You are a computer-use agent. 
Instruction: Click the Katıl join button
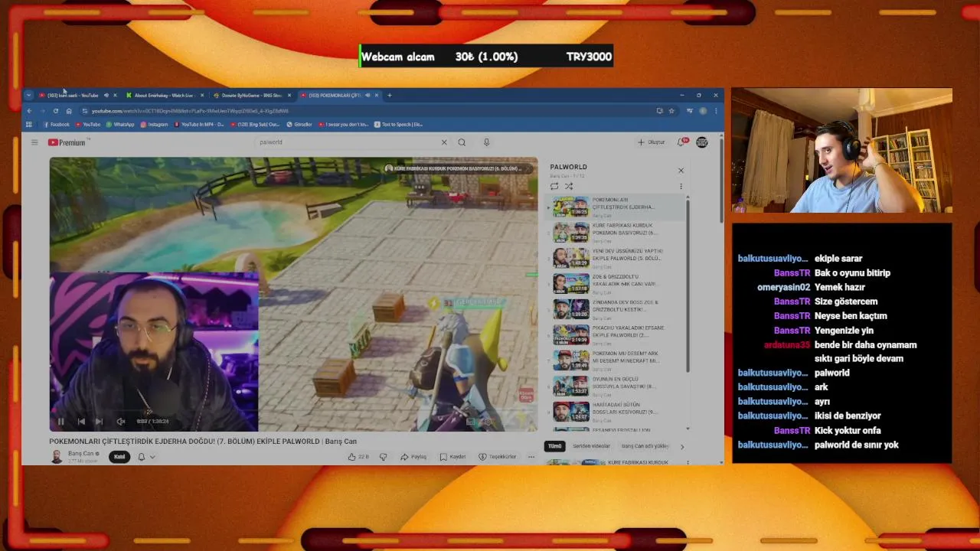point(119,457)
